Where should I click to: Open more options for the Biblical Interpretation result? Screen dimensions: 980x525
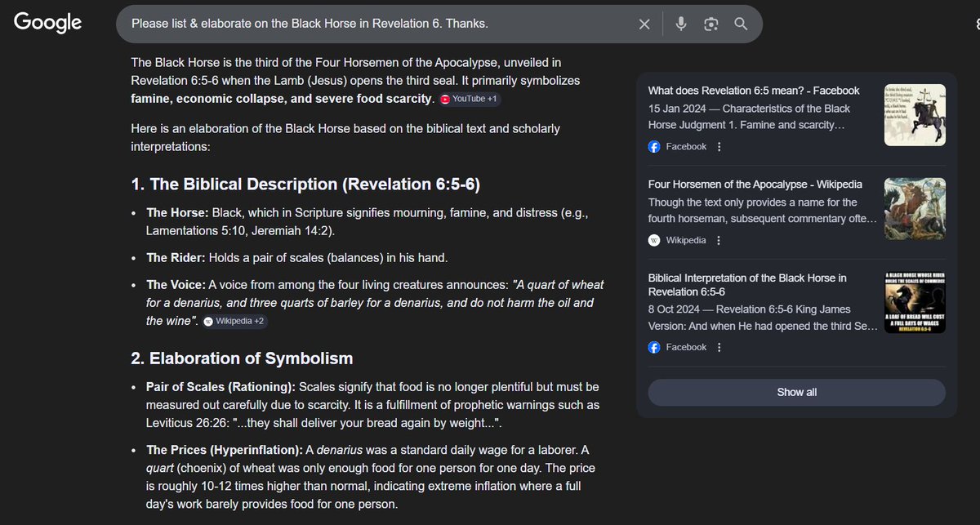[x=719, y=347]
